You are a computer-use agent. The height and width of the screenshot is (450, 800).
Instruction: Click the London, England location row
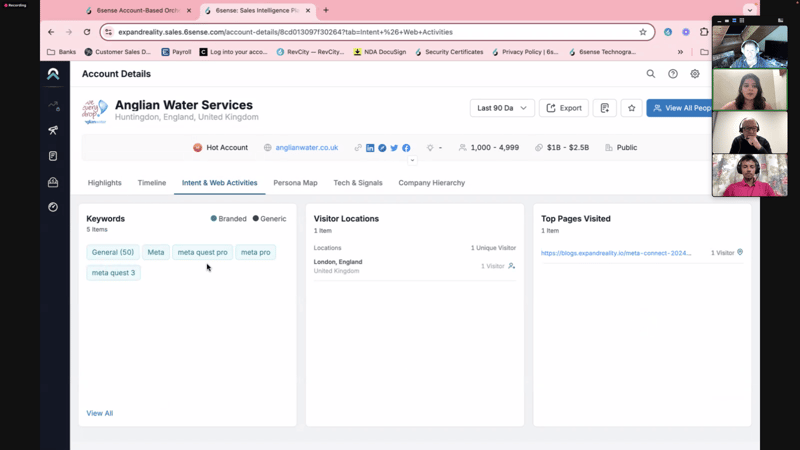coord(414,266)
